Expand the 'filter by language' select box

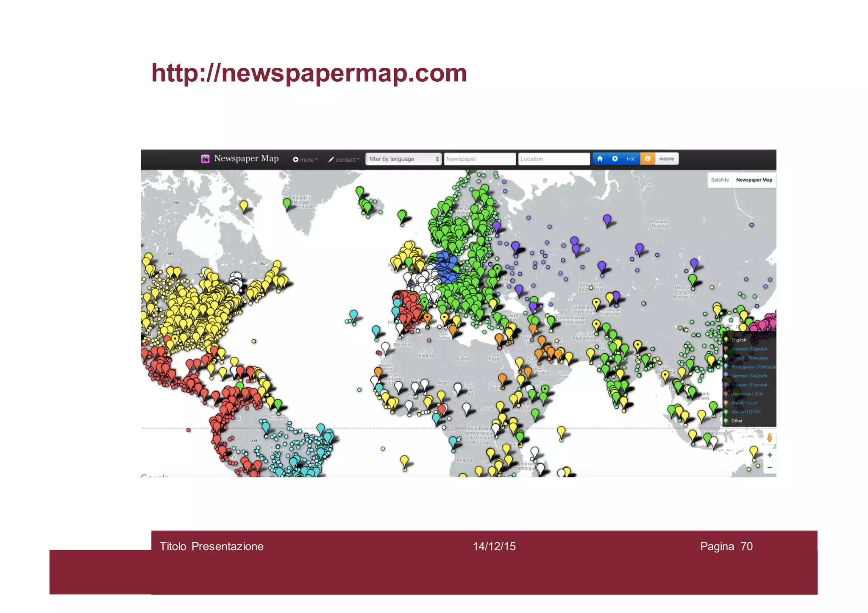403,159
